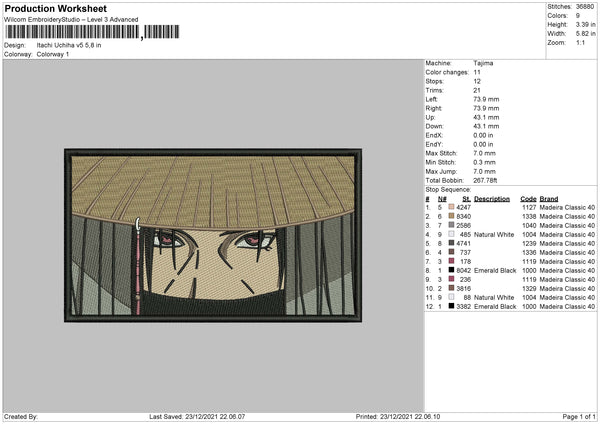Screen dimensions: 600x424
Task: Click the 'Page 1 of 1' footer label
Action: coord(579,416)
